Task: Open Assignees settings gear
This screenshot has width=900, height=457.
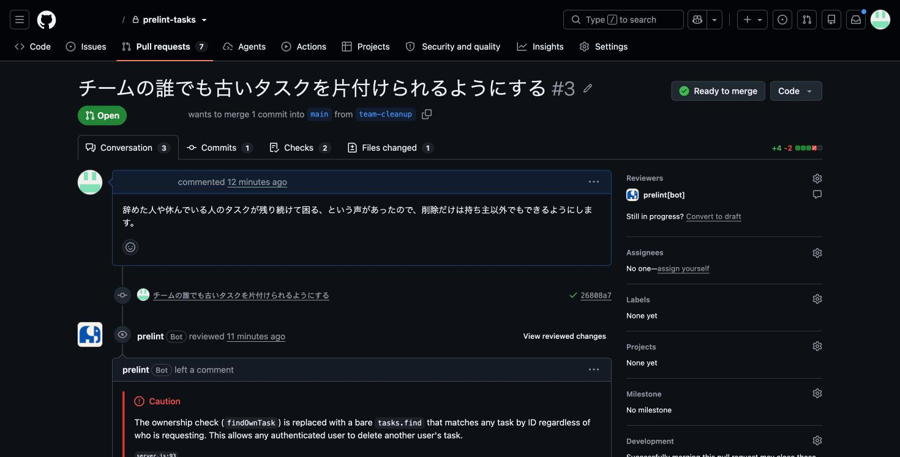Action: [x=817, y=253]
